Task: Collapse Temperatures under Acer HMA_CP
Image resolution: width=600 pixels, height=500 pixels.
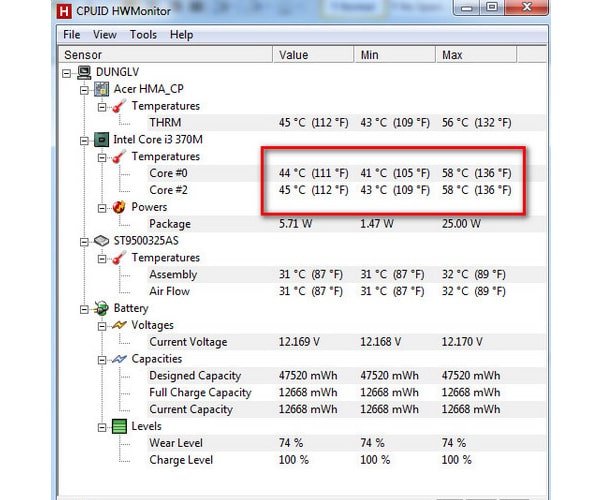Action: (102, 107)
